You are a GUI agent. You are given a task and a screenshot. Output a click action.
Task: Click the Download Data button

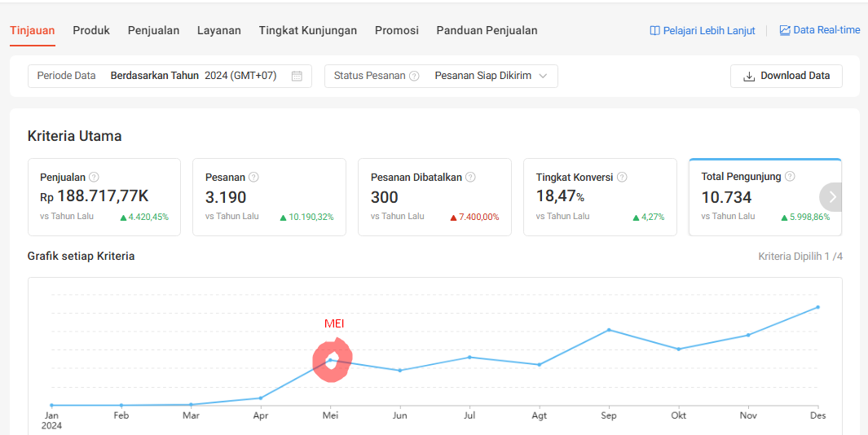point(786,76)
